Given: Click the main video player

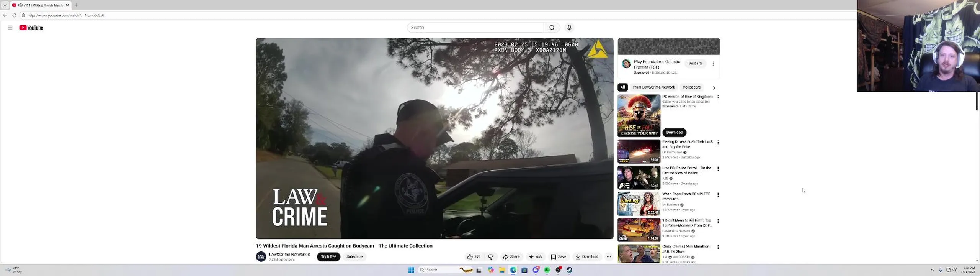Looking at the screenshot, I should tap(434, 138).
